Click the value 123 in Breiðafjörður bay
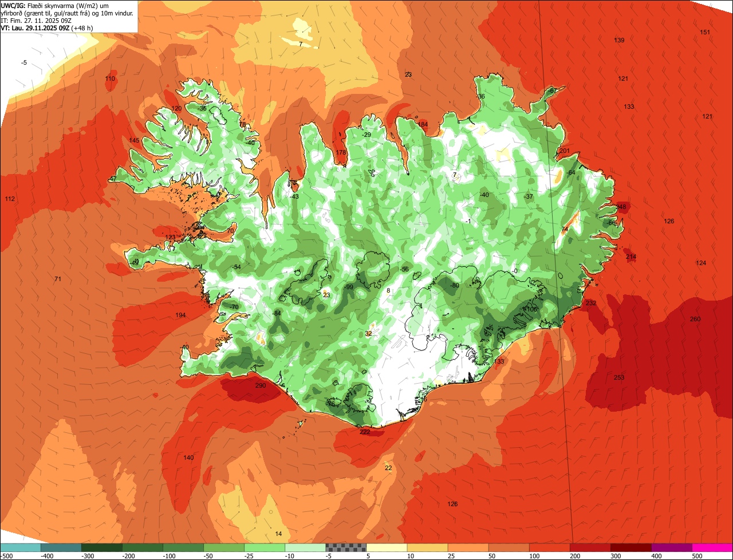733x560 pixels. [x=170, y=237]
